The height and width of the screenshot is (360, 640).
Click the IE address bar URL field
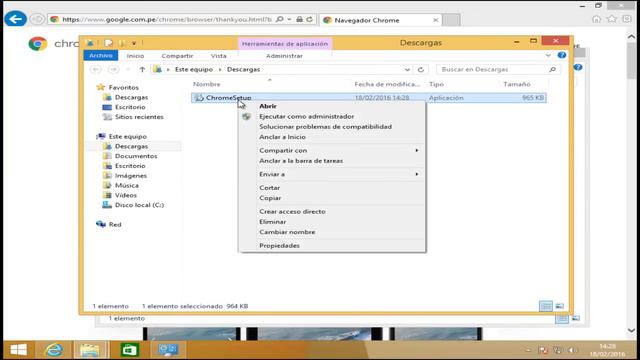(167, 19)
